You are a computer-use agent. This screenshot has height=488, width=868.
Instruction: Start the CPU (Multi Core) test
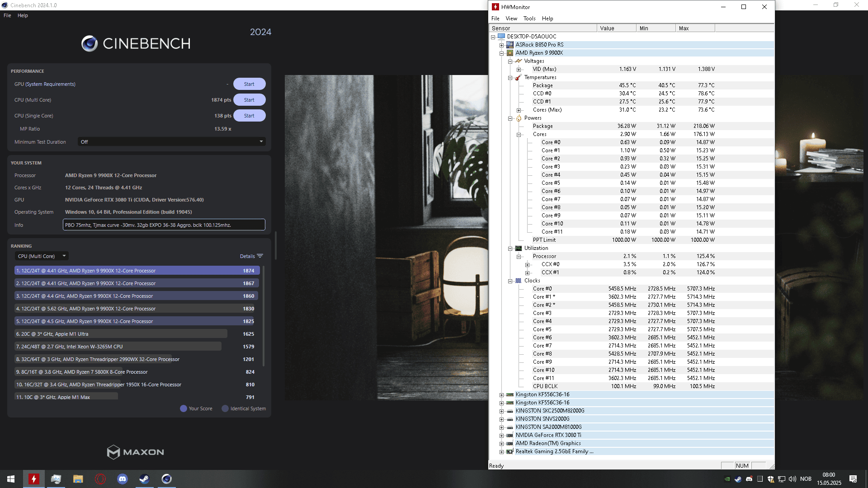click(x=249, y=100)
